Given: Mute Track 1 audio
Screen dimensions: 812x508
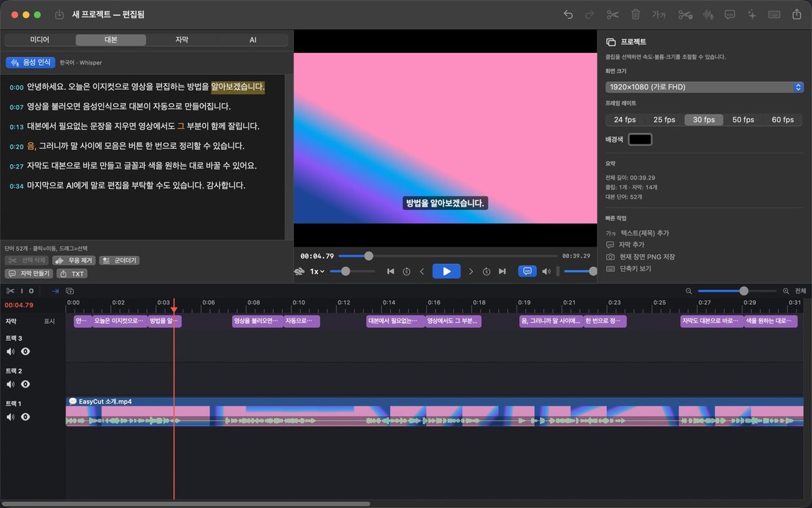Looking at the screenshot, I should click(10, 417).
